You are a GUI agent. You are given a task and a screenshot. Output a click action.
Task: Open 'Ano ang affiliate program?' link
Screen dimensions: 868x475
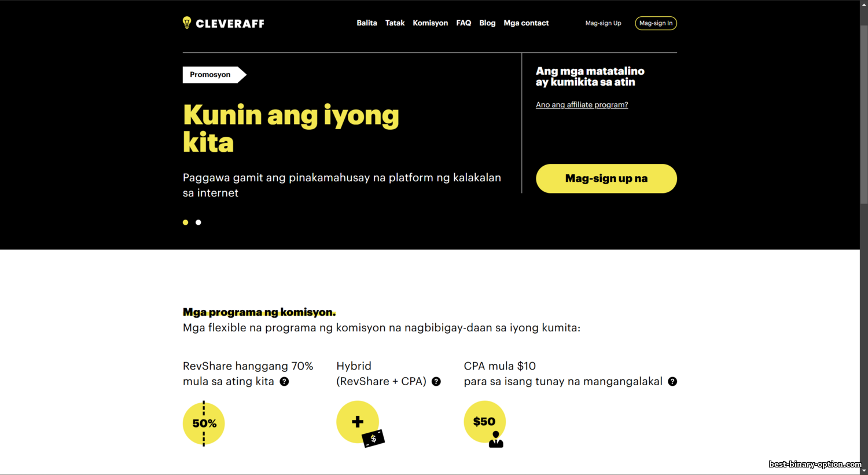point(582,105)
